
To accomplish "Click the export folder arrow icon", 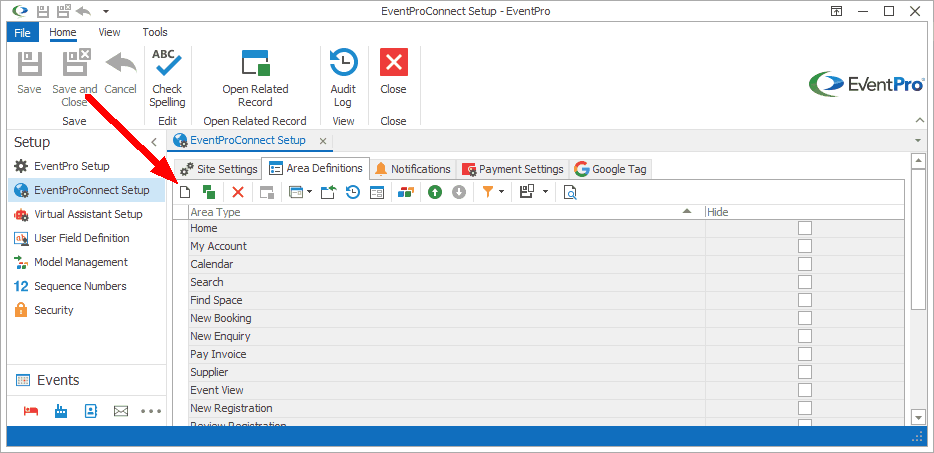I will tap(329, 192).
